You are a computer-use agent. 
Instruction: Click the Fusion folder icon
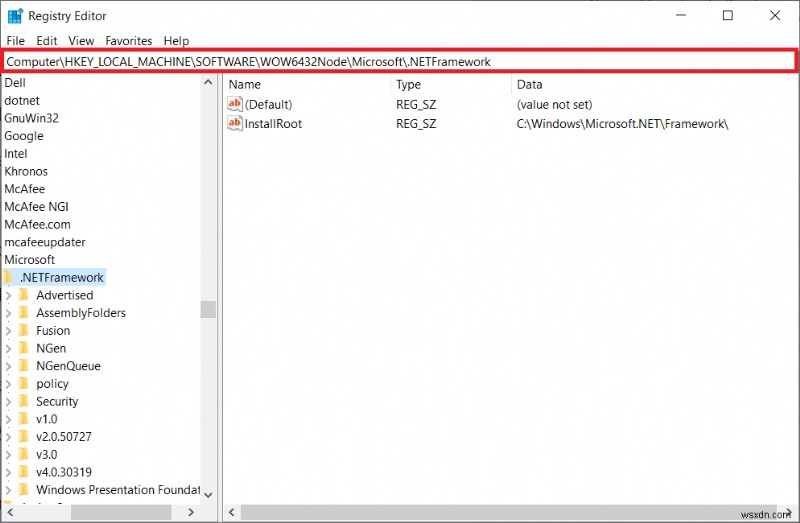coord(23,330)
